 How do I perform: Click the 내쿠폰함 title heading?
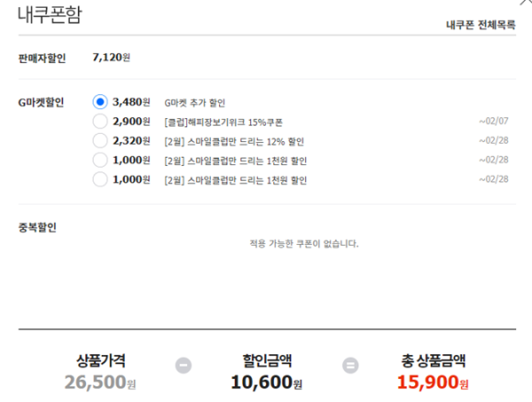click(x=50, y=15)
